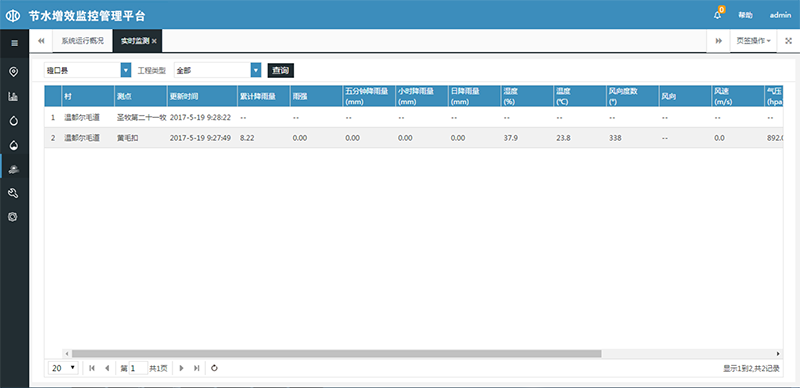Close the 实时监测 tab
This screenshot has height=388, width=800.
pyautogui.click(x=154, y=41)
